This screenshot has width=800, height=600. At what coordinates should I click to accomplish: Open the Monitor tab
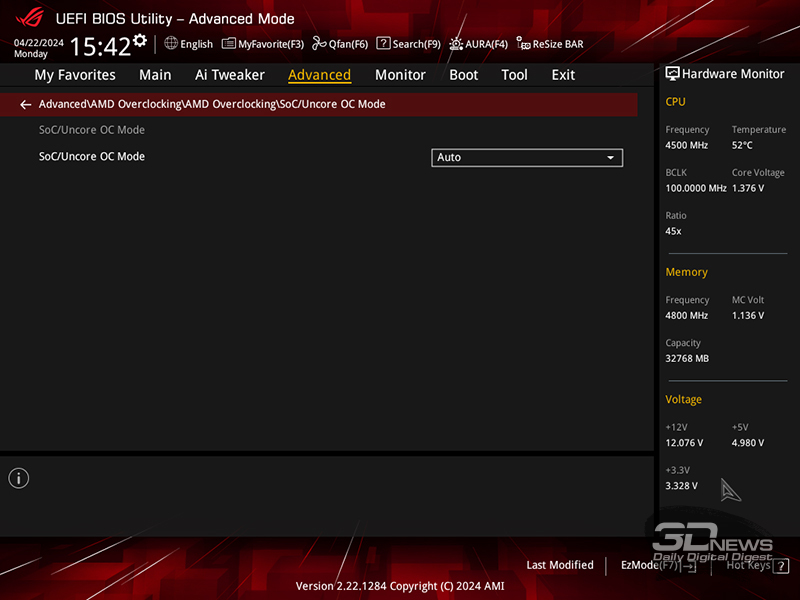400,75
